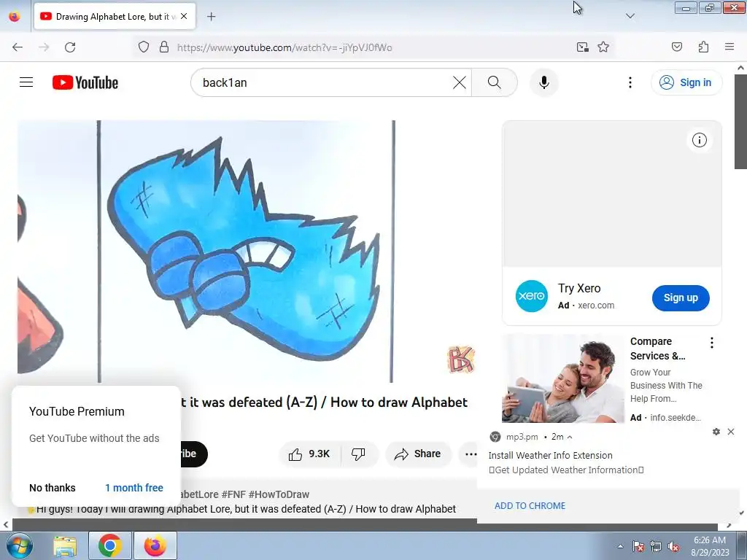Open the YouTube hamburger guide menu
Screen dimensions: 747x560
[x=26, y=82]
